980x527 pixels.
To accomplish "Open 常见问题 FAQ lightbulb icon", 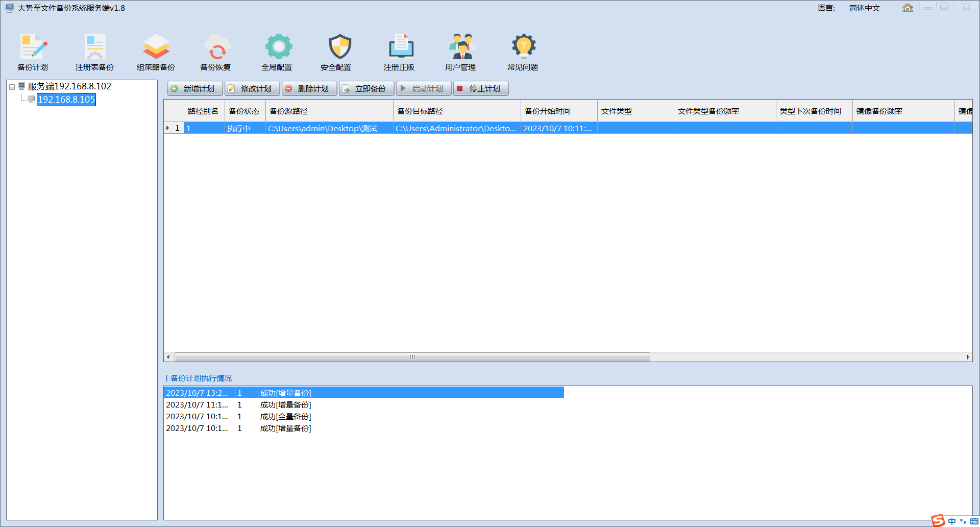I will 523,52.
